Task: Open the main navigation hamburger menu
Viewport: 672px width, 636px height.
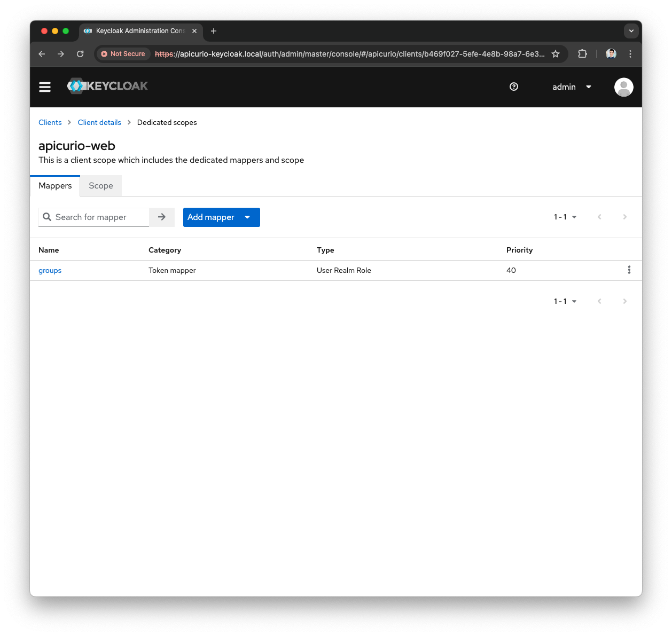Action: tap(45, 87)
